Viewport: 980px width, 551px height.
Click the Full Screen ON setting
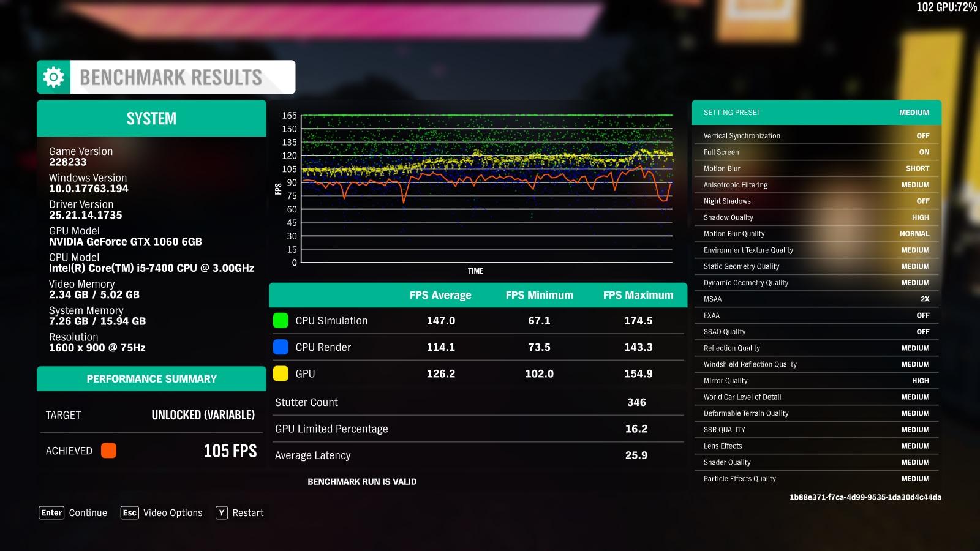pyautogui.click(x=816, y=152)
